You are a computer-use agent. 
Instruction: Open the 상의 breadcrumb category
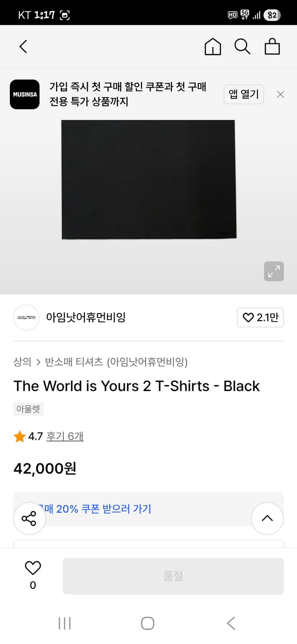[21, 362]
